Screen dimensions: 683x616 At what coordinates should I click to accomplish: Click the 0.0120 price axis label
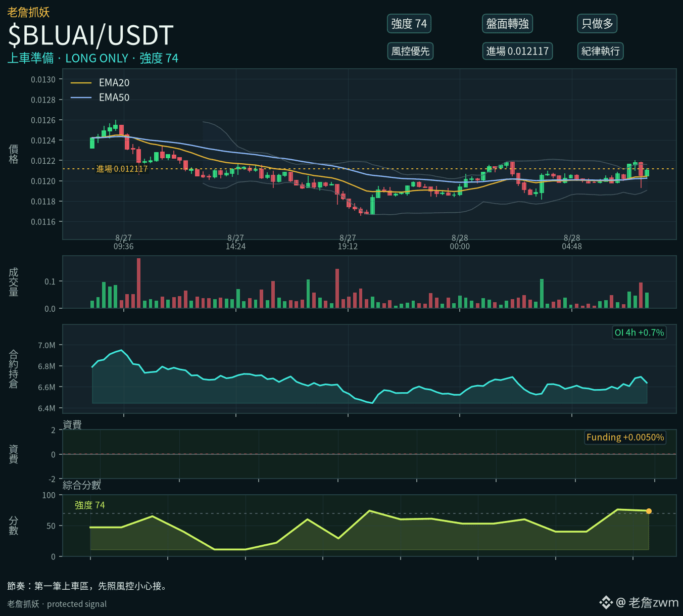point(43,181)
